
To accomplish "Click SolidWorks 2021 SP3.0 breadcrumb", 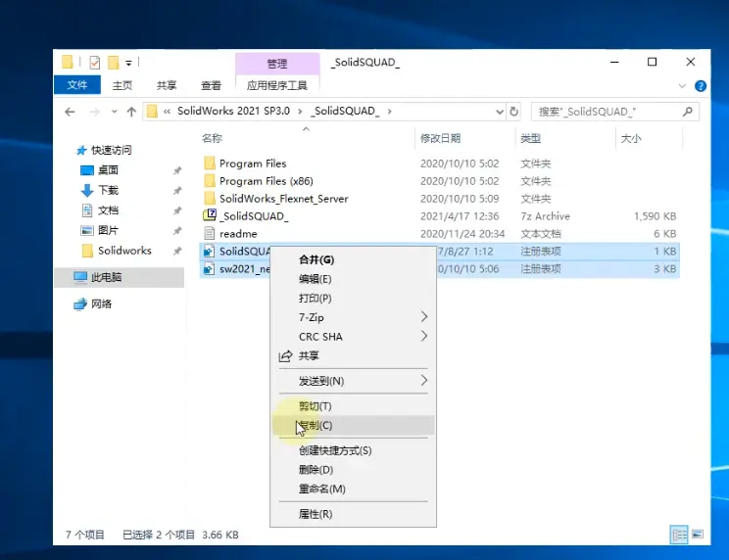I will pos(233,111).
